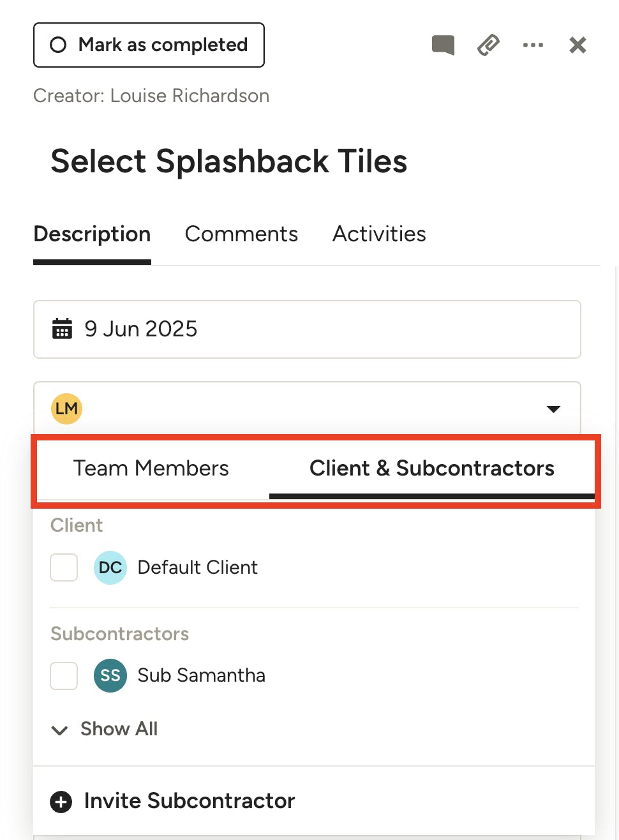Expand the Show All subcontractors list

105,729
